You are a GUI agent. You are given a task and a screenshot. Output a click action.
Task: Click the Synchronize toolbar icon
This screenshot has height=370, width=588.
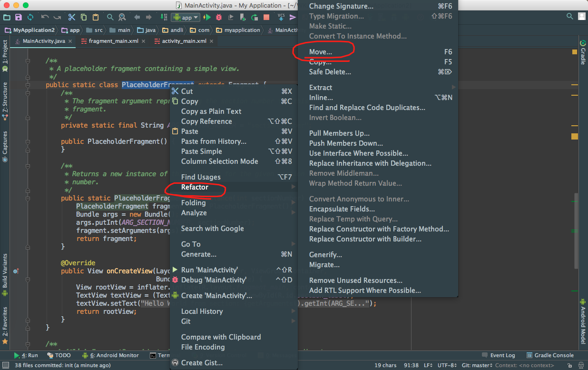(x=30, y=17)
